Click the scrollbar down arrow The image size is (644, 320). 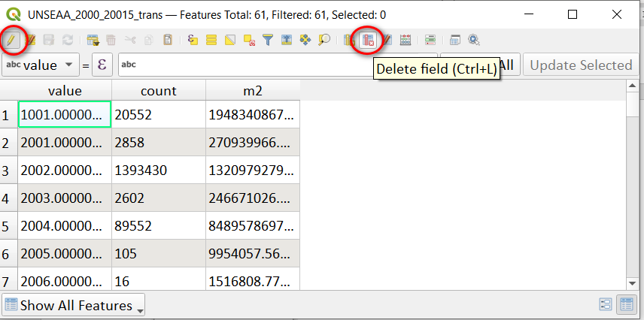632,283
